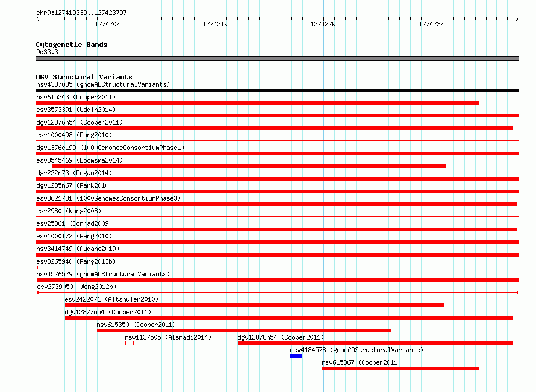The height and width of the screenshot is (392, 536).
Task: Select esv25361 (Conrad2009) label
Action: (x=74, y=223)
